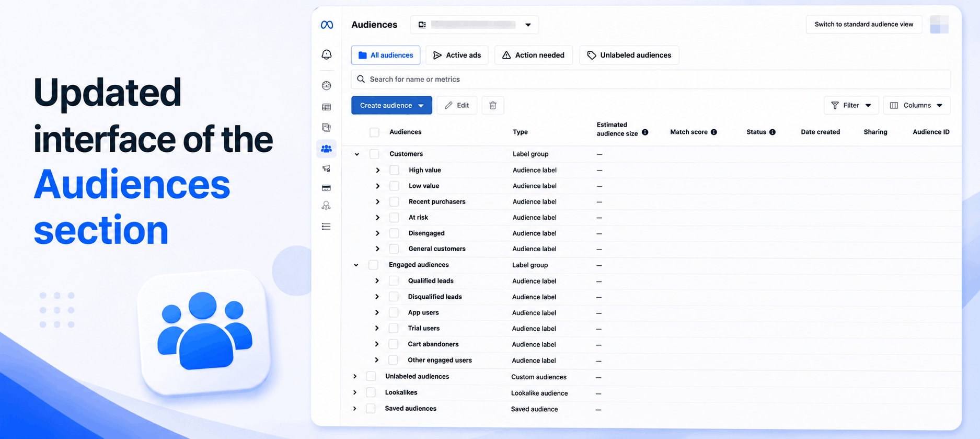Click the Date created column header
Viewport: 980px width, 439px height.
821,132
